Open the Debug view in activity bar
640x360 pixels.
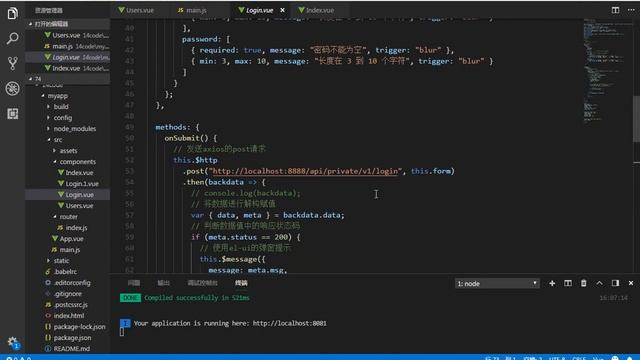pos(12,88)
